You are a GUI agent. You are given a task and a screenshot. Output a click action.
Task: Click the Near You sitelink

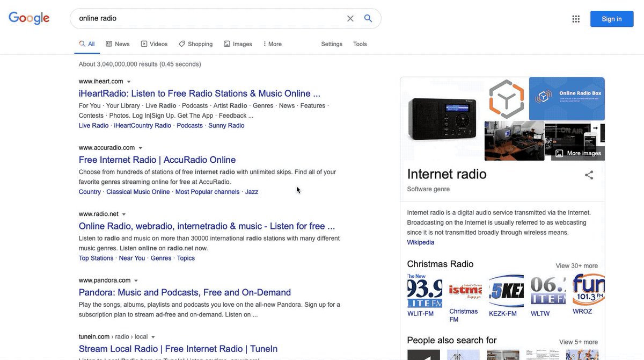(132, 258)
